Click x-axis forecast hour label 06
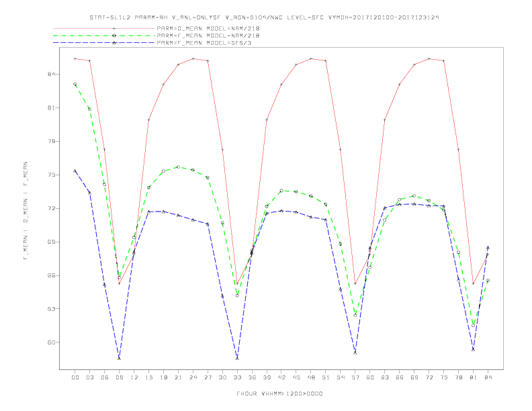The height and width of the screenshot is (411, 532). pyautogui.click(x=105, y=377)
